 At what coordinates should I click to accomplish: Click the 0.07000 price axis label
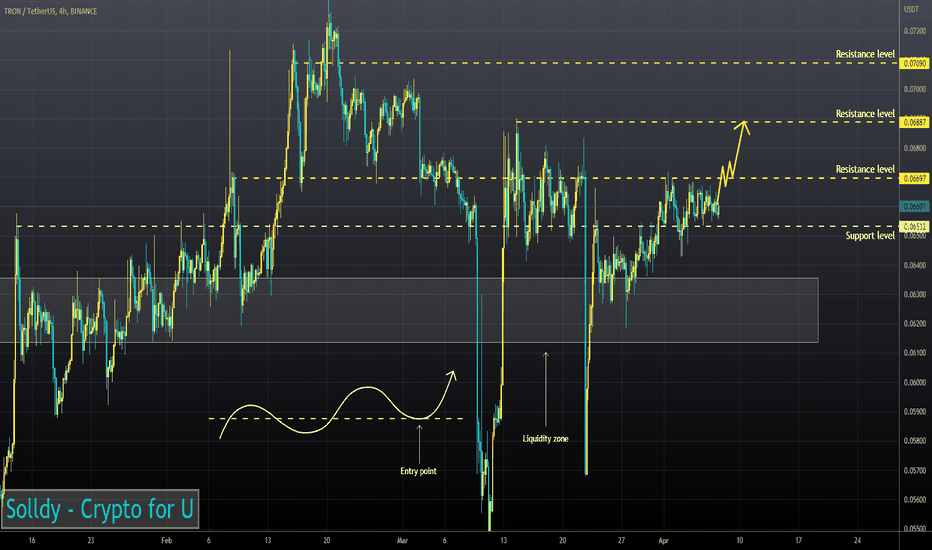(x=915, y=89)
